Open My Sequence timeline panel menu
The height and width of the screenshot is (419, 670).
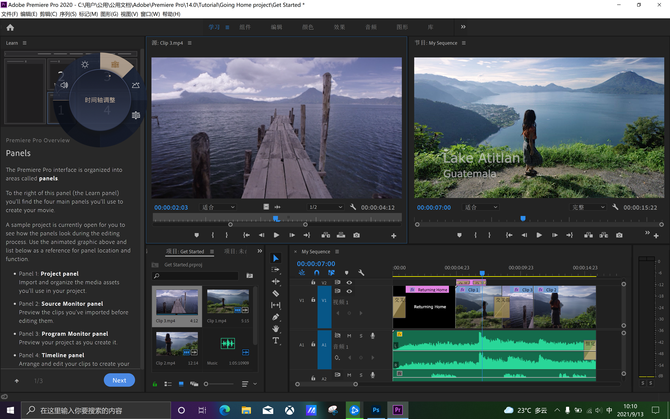pyautogui.click(x=337, y=252)
